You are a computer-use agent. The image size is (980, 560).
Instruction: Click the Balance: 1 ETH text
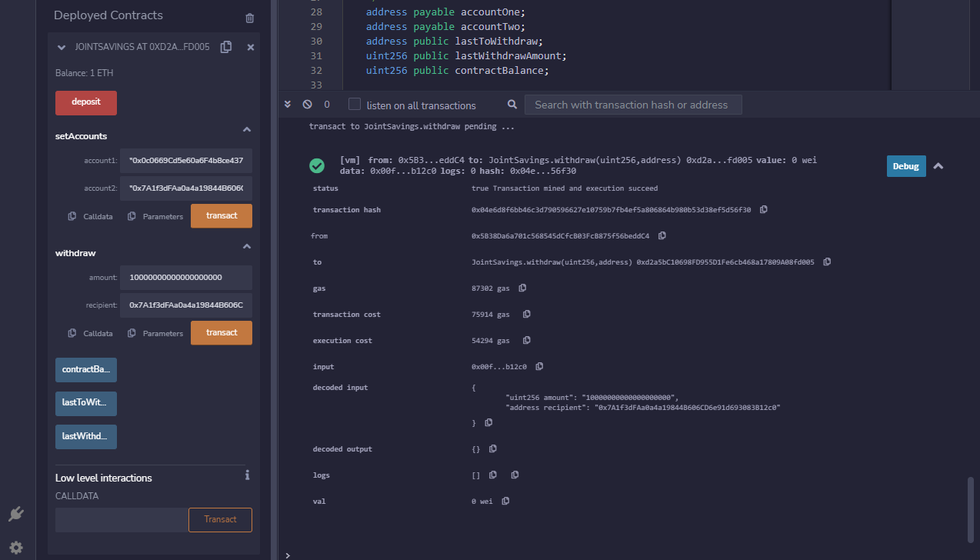coord(85,73)
